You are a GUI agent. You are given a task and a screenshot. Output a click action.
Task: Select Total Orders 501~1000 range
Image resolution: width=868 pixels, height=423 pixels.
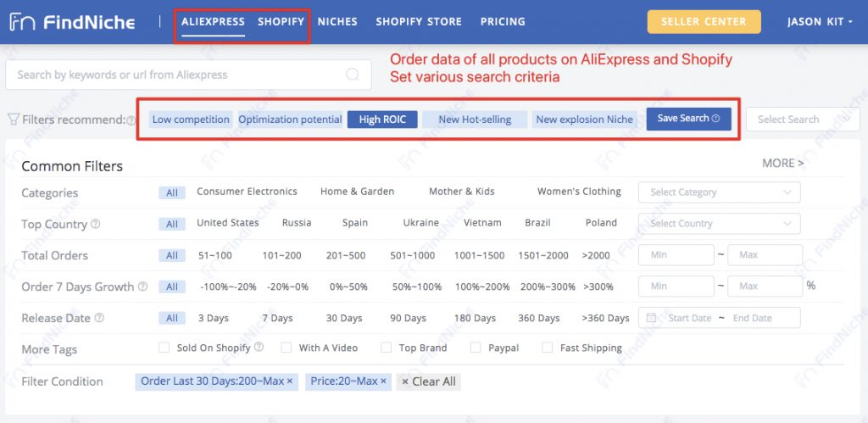(x=413, y=255)
